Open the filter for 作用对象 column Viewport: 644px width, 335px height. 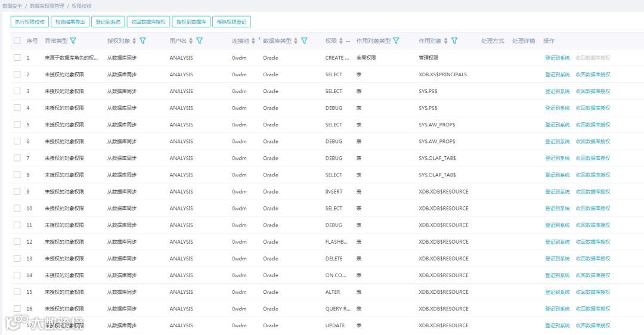pos(454,41)
